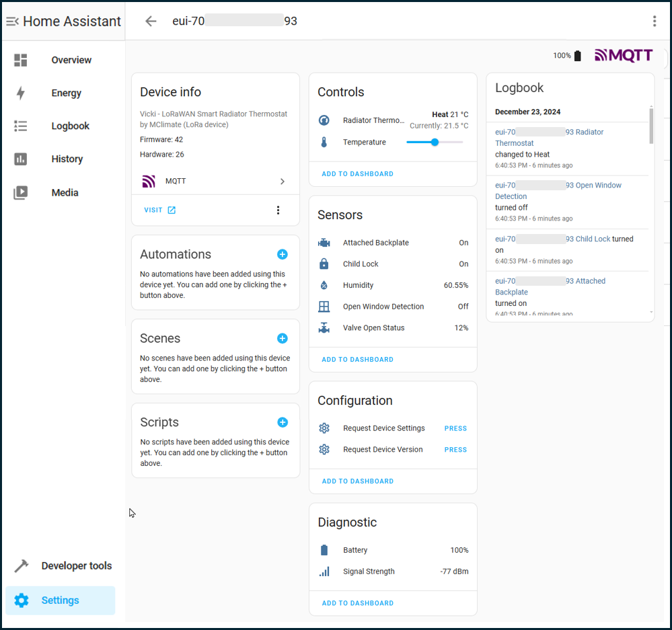Click the Radiator Thermostat climate icon
Screen dimensions: 672x630
[x=324, y=120]
